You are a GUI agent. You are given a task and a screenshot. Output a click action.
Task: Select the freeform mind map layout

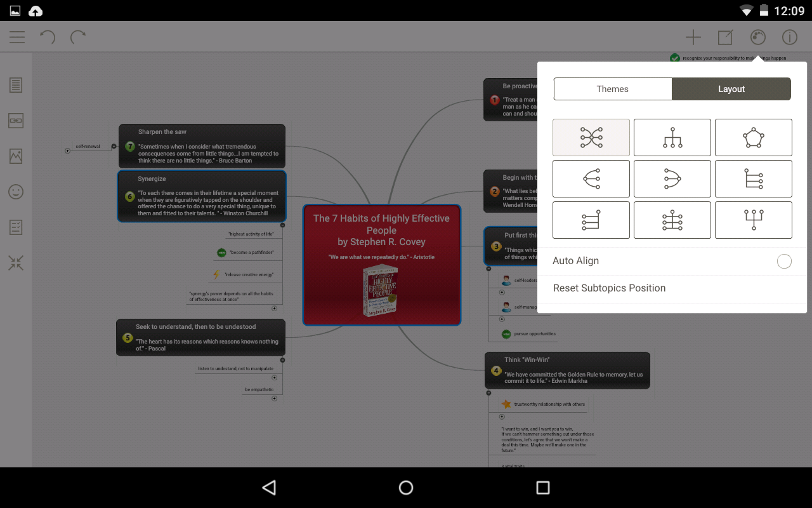pyautogui.click(x=591, y=137)
